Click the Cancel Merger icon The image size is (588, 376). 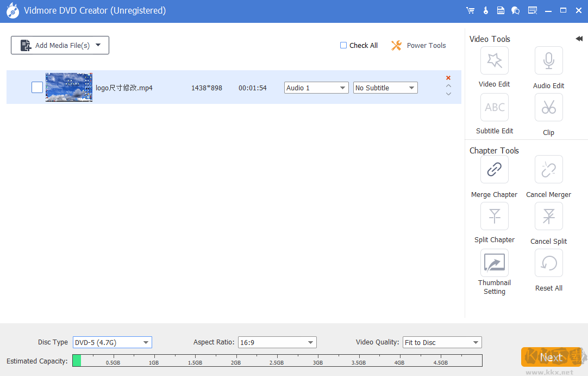tap(549, 169)
